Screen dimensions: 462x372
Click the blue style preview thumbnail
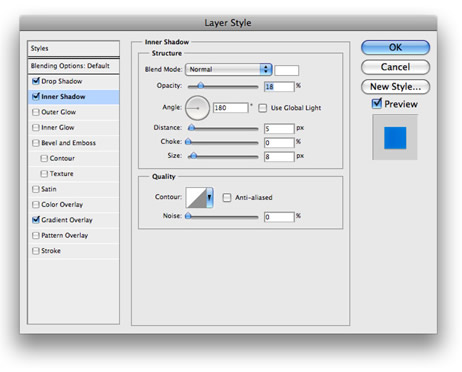coord(395,138)
